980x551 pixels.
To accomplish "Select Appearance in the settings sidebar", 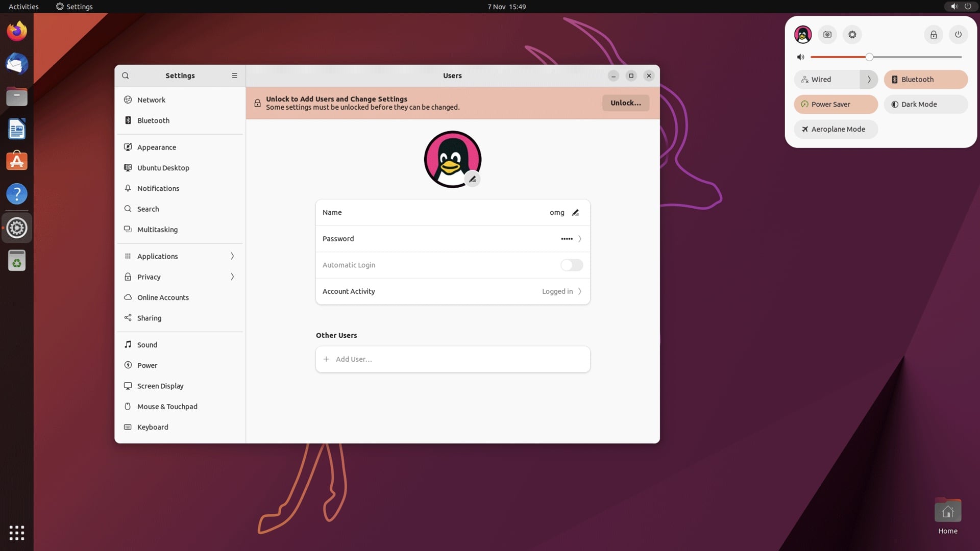I will tap(180, 147).
